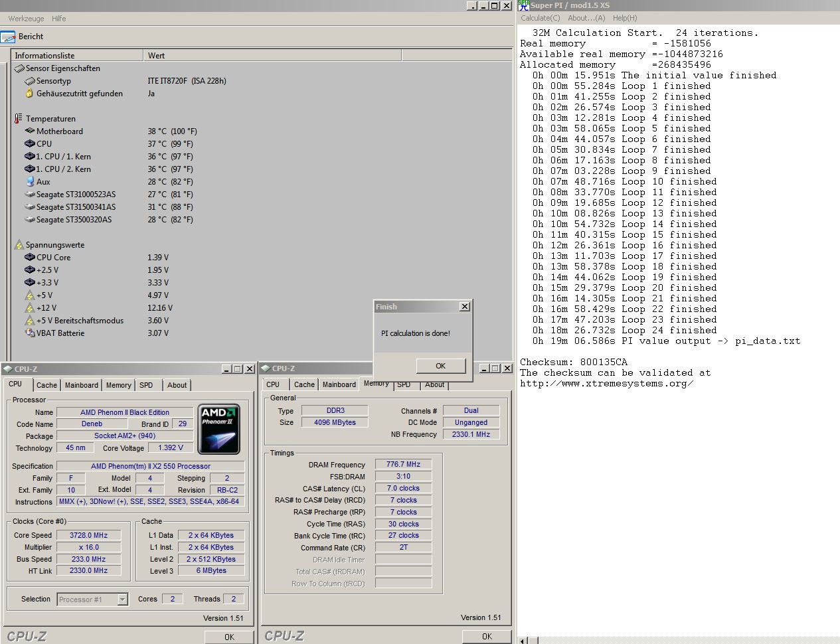
Task: Click the AMD Phenom II Black Edition name
Action: (125, 412)
